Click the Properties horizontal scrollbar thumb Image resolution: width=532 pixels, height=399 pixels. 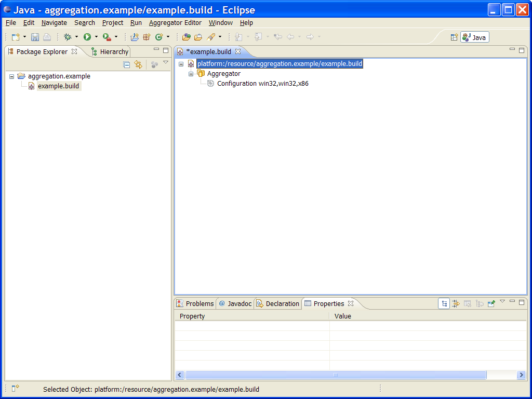pos(336,375)
